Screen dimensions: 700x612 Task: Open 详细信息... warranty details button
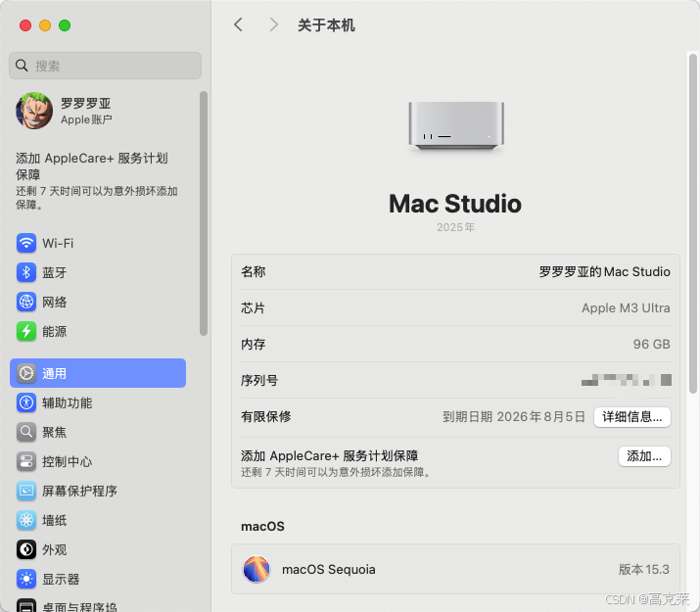(x=632, y=417)
